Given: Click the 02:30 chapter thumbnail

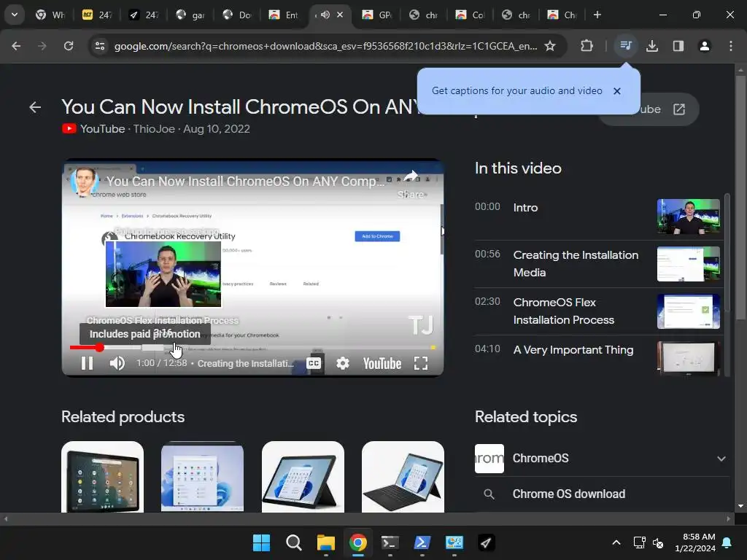Looking at the screenshot, I should click(689, 311).
